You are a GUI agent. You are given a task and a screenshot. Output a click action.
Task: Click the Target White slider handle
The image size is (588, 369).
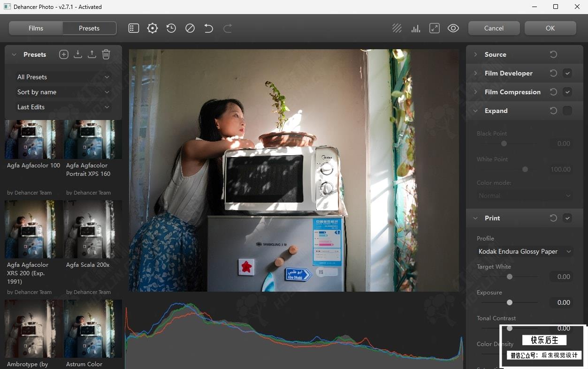tap(510, 277)
